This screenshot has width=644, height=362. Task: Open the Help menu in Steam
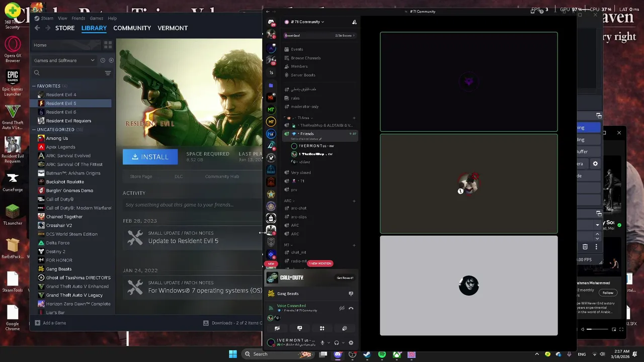[x=112, y=18]
